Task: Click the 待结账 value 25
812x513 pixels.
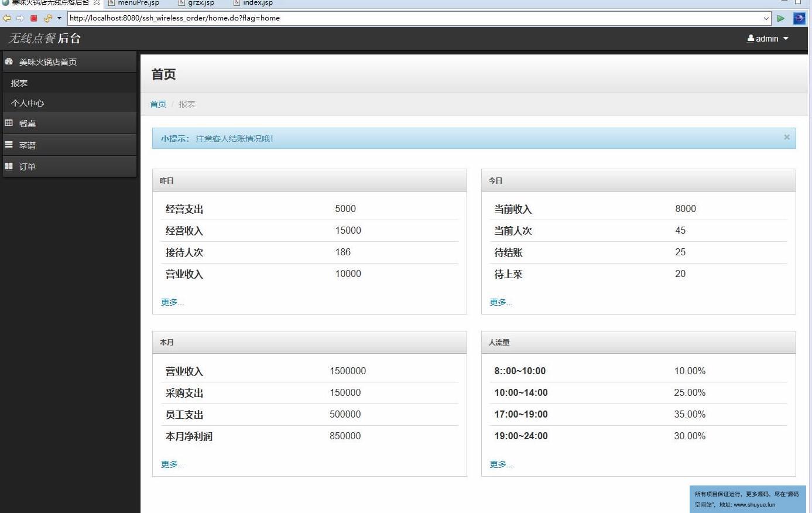Action: pyautogui.click(x=680, y=252)
